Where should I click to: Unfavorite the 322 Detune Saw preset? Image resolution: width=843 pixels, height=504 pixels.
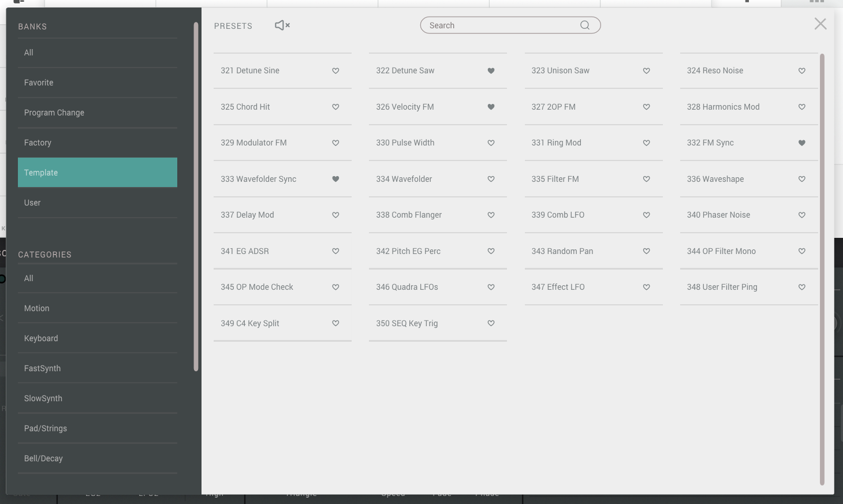[491, 71]
